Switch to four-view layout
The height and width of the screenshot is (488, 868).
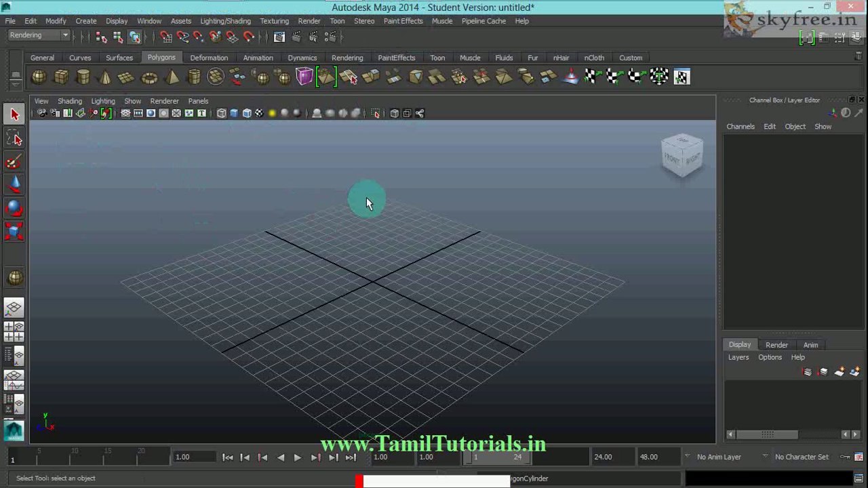coord(14,331)
